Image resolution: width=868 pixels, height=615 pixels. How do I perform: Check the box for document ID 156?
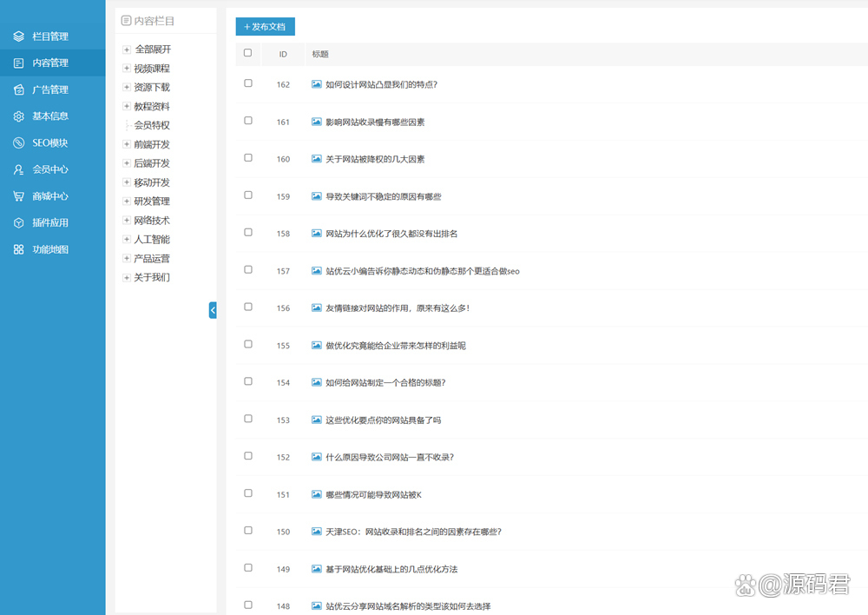tap(248, 307)
